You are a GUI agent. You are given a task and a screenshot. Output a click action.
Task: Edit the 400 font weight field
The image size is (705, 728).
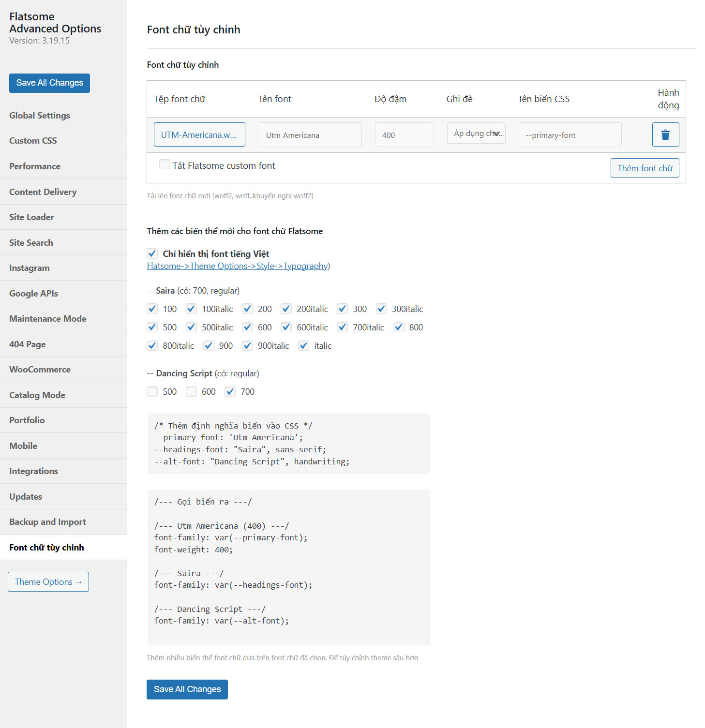[x=405, y=134]
